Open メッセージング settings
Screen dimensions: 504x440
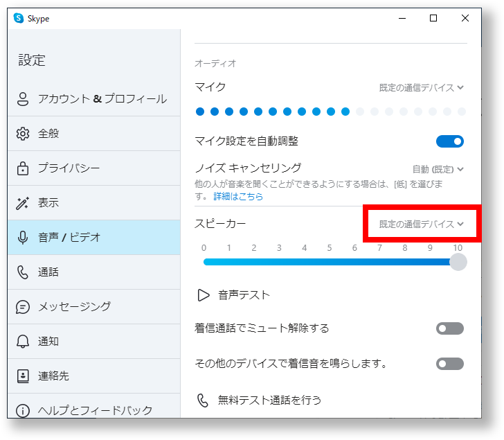coord(94,307)
